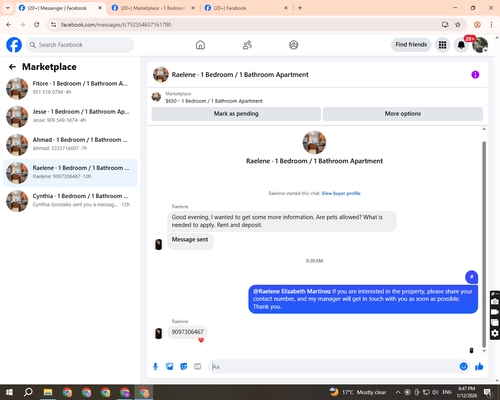Bookmark this page with the star icon
Image resolution: width=500 pixels, height=400 pixels.
(458, 25)
